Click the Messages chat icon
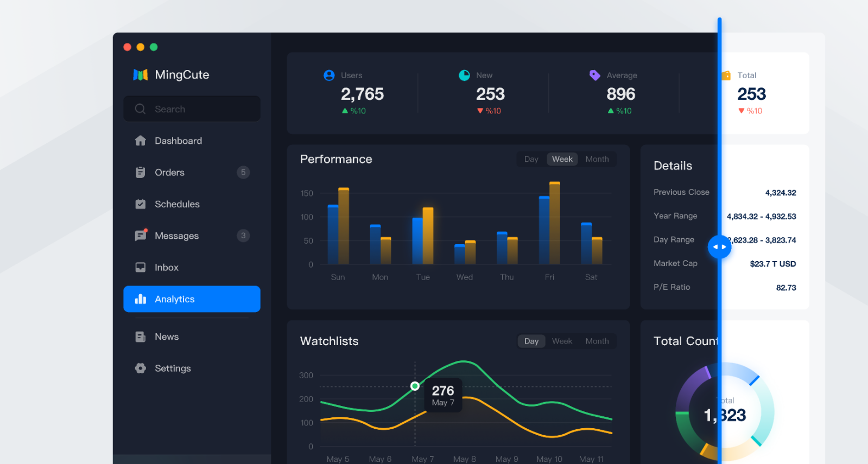 141,236
